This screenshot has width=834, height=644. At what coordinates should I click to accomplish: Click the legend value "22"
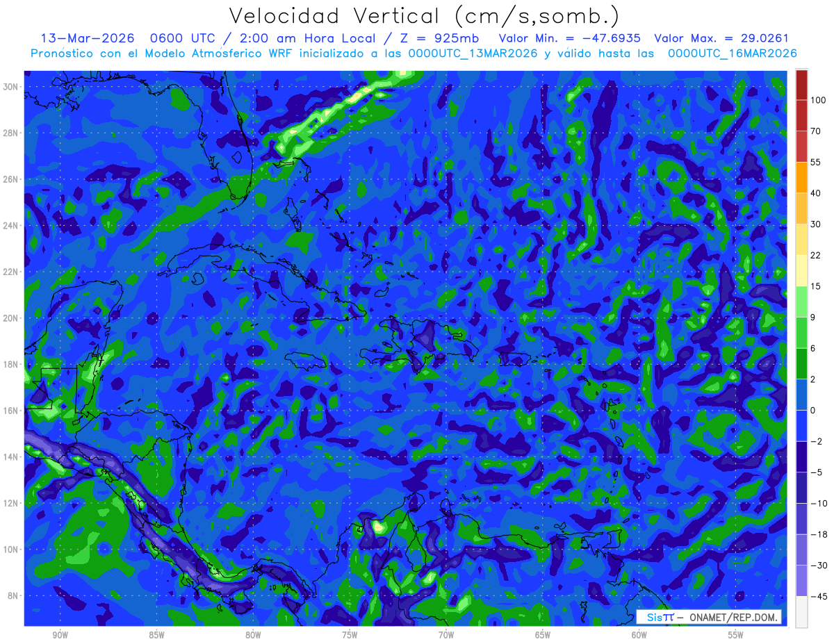816,256
